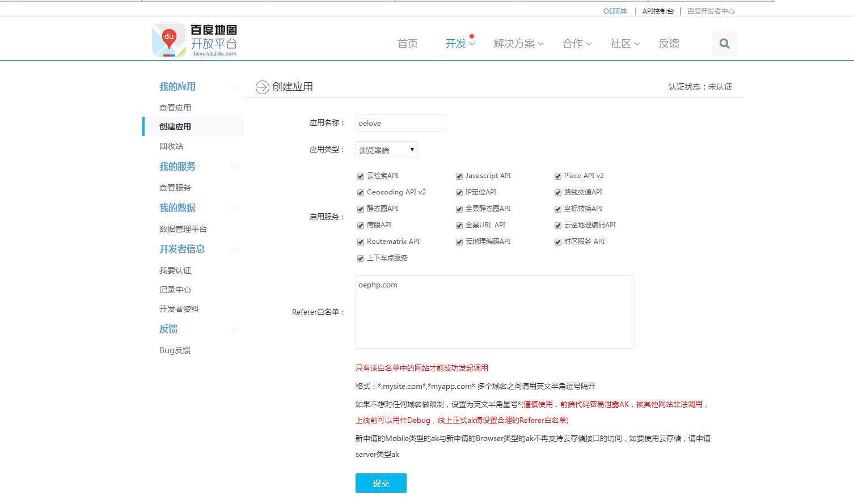854x504 pixels.
Task: Uncheck the 云检索API service
Action: point(361,176)
